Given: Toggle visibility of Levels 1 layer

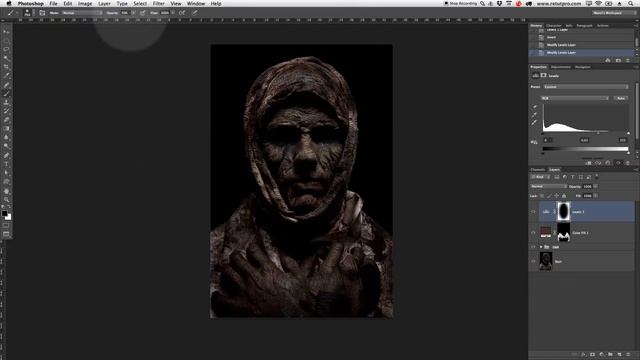Looking at the screenshot, I should click(x=533, y=212).
